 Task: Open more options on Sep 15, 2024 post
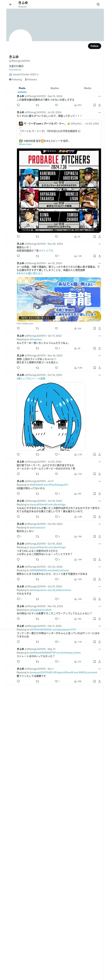pyautogui.click(x=100, y=96)
